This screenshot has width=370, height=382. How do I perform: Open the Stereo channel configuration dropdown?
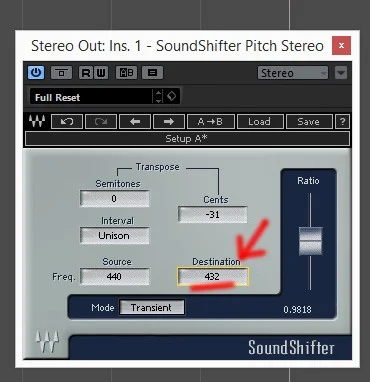tap(293, 73)
